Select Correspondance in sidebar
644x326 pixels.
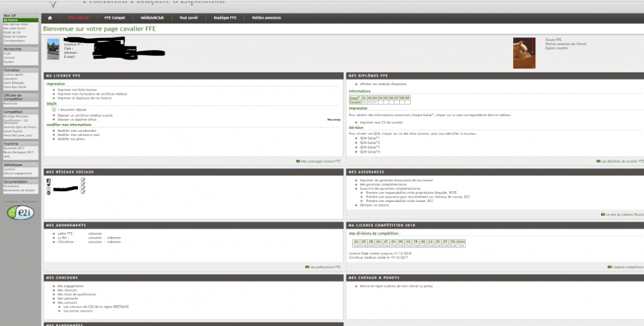coord(14,41)
